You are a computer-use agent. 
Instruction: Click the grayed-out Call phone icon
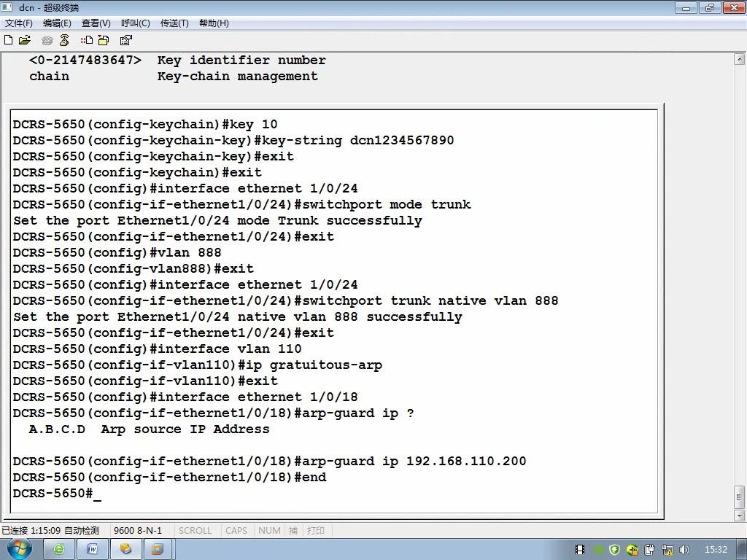47,41
